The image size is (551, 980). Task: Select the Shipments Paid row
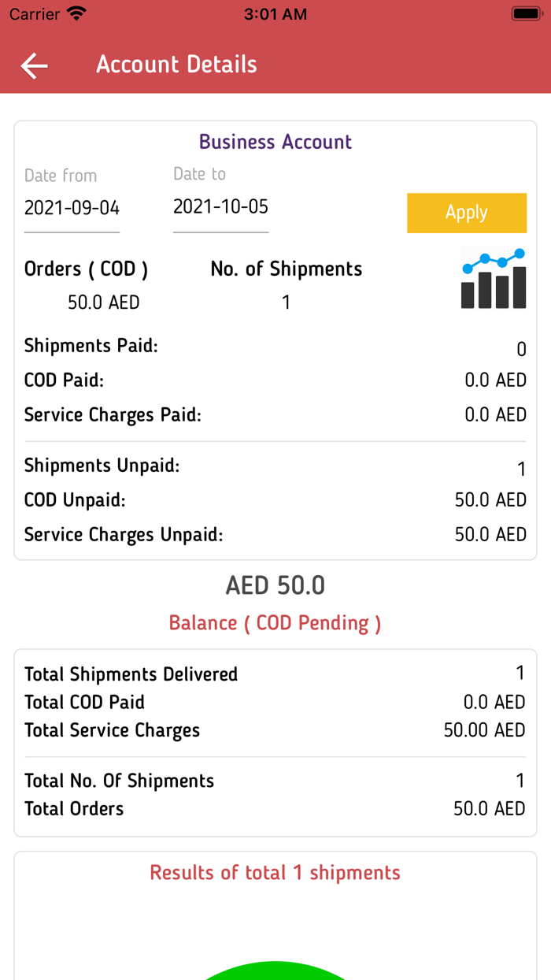tap(275, 347)
